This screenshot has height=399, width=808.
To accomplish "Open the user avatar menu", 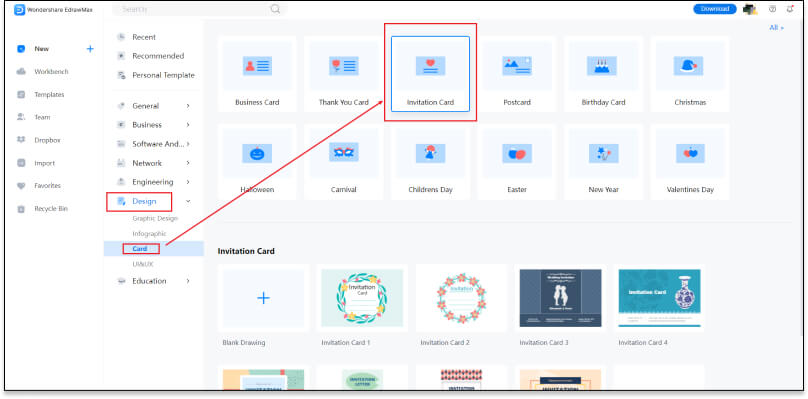I will 749,9.
